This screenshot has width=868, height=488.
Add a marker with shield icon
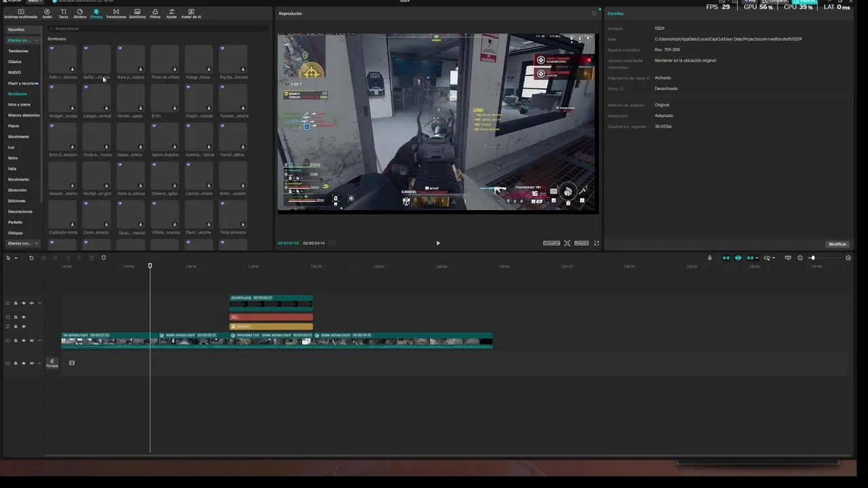pos(104,258)
